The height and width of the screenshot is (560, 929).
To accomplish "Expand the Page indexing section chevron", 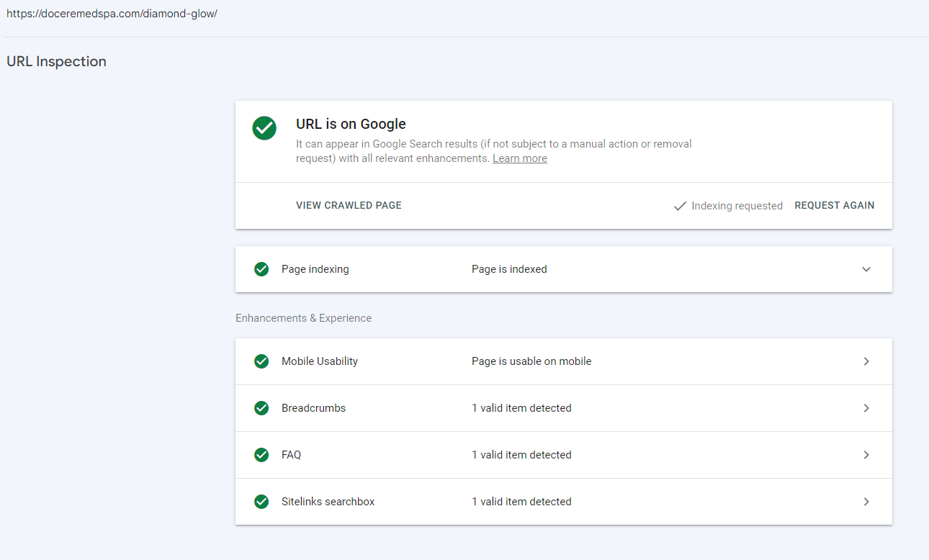I will pyautogui.click(x=866, y=269).
